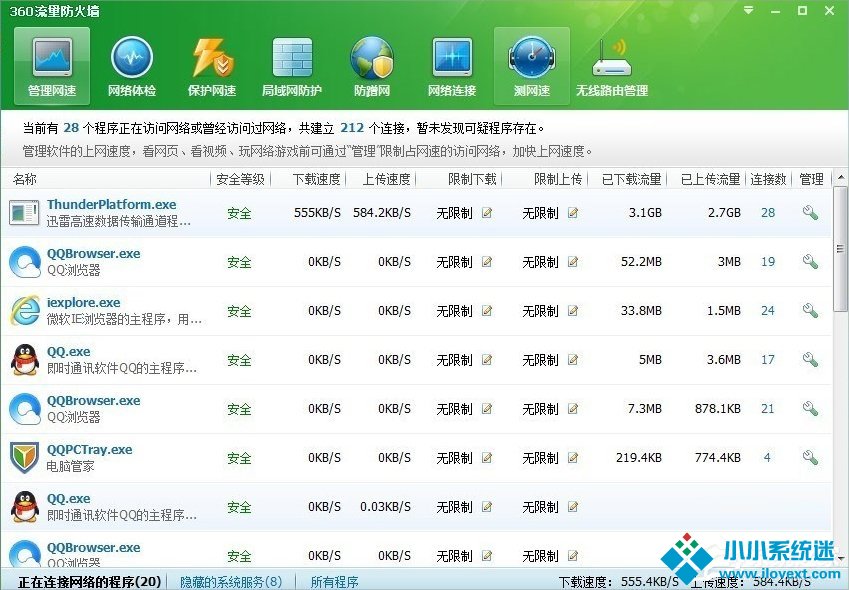This screenshot has height=590, width=849.
Task: Click ThunderPlatform.exe process name
Action: click(x=112, y=205)
